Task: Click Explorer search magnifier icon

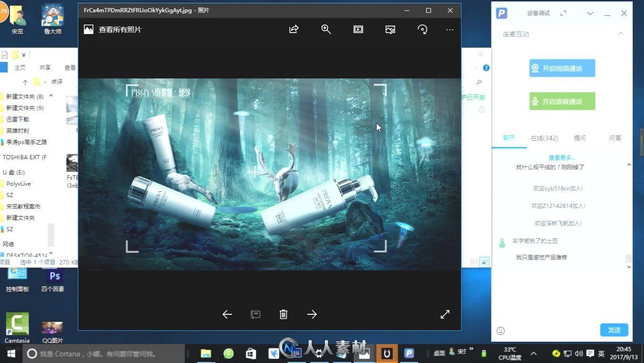Action: coord(479,82)
